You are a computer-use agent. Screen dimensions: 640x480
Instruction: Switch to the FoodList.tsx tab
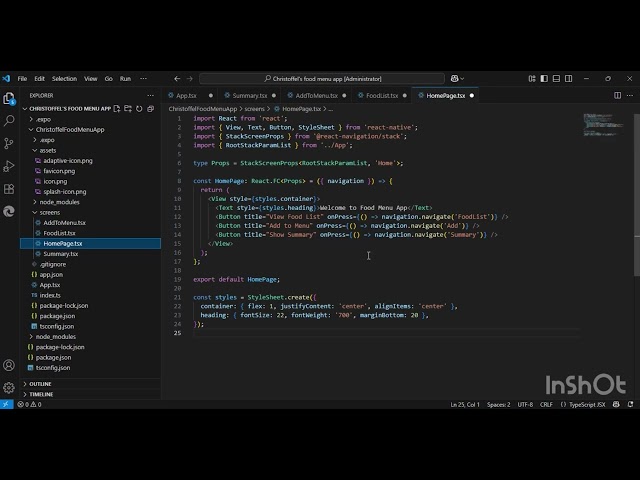(382, 96)
